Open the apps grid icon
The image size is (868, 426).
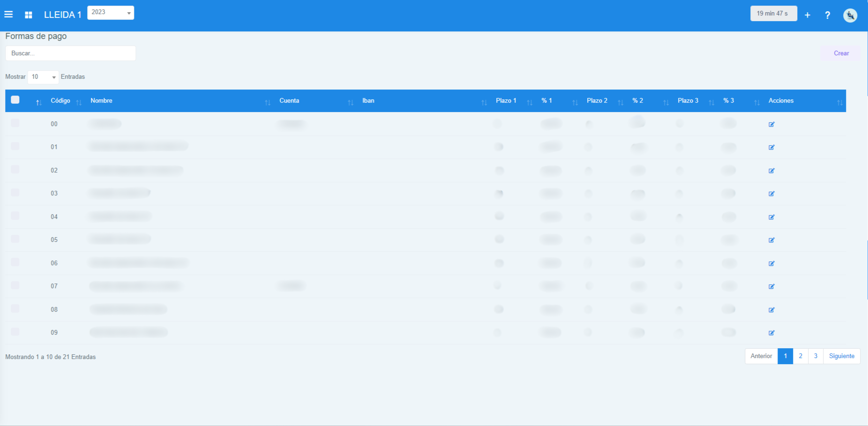(29, 15)
